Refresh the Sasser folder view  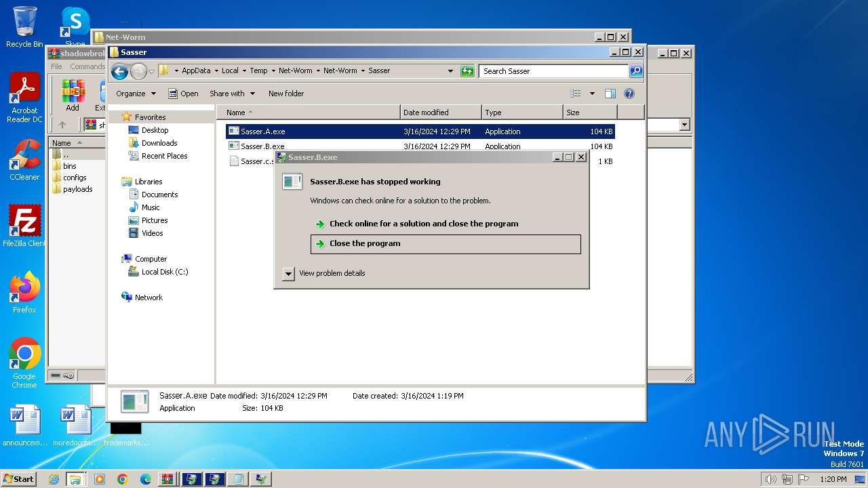coord(467,71)
